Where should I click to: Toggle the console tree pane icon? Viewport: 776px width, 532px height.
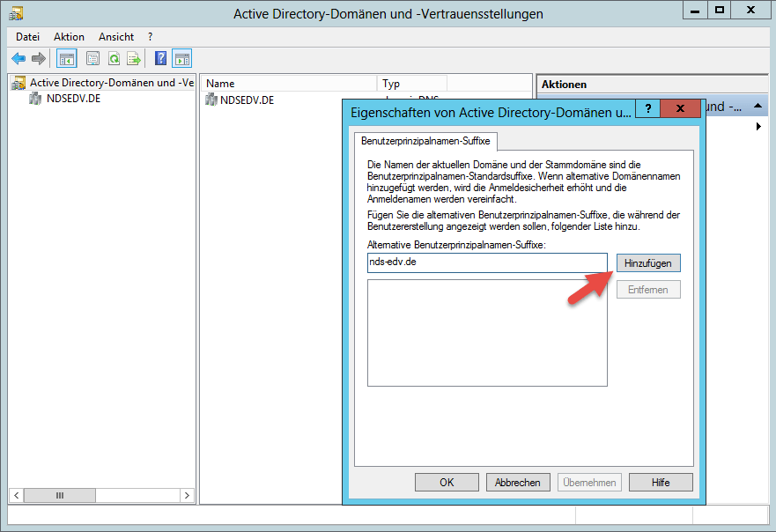[66, 58]
